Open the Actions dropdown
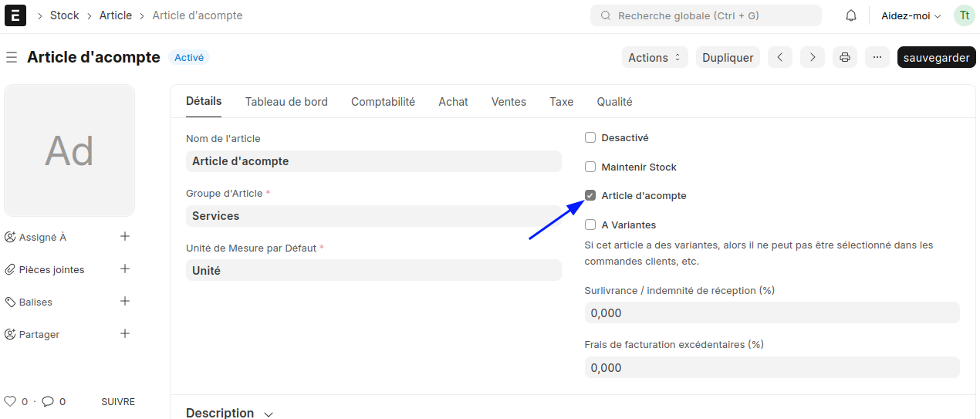The width and height of the screenshot is (980, 419). pos(655,57)
